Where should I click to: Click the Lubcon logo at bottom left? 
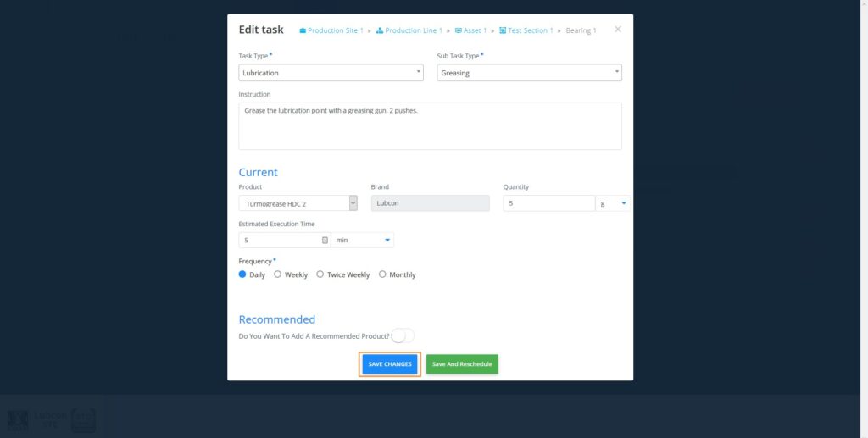point(51,419)
